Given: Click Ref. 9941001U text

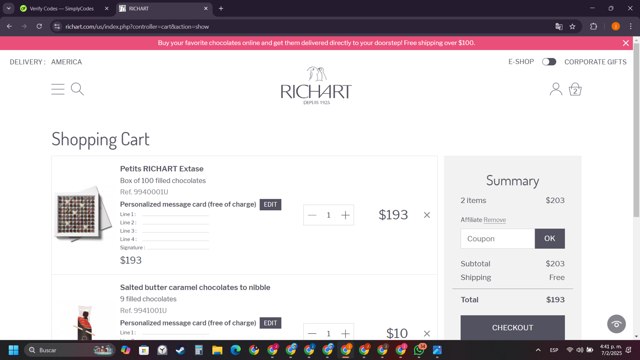Looking at the screenshot, I should click(x=143, y=311).
